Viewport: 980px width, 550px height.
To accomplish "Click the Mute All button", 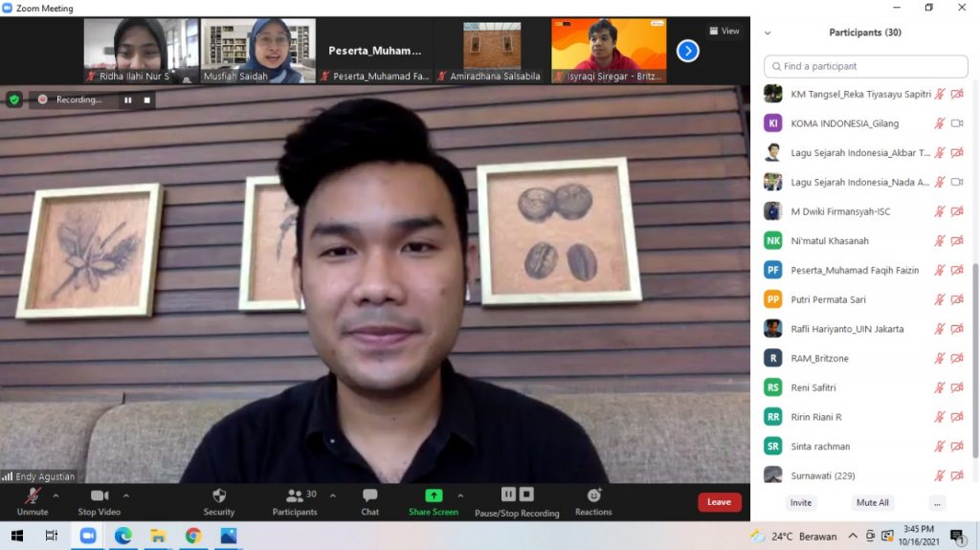I will tap(872, 502).
